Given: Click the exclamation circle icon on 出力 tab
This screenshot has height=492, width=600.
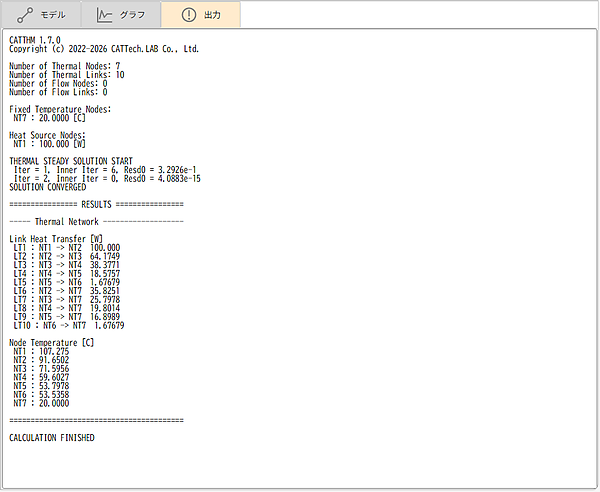Looking at the screenshot, I should (x=188, y=15).
